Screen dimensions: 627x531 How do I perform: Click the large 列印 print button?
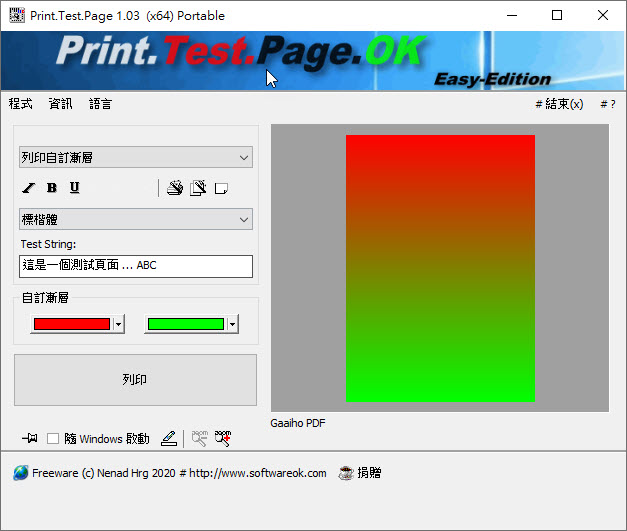(x=136, y=380)
